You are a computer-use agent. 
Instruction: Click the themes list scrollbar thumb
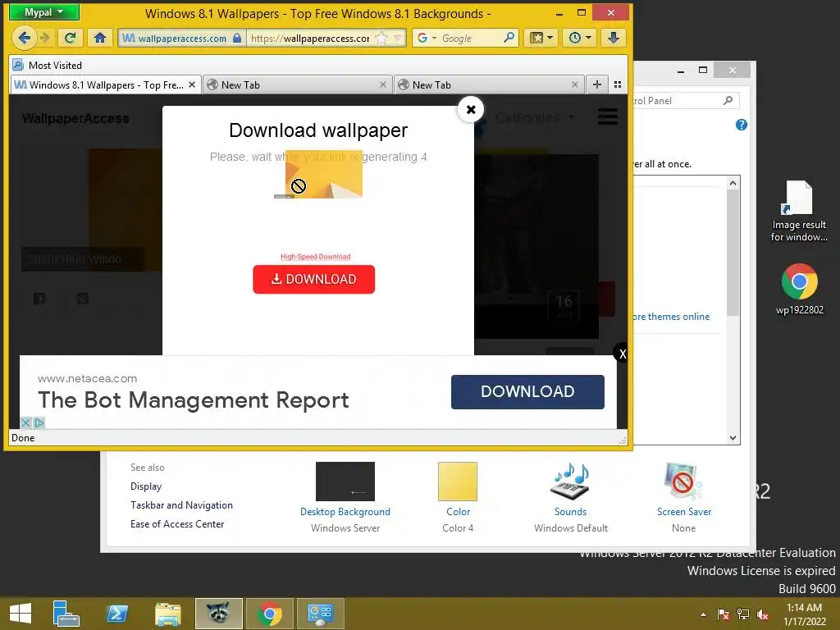pos(733,253)
